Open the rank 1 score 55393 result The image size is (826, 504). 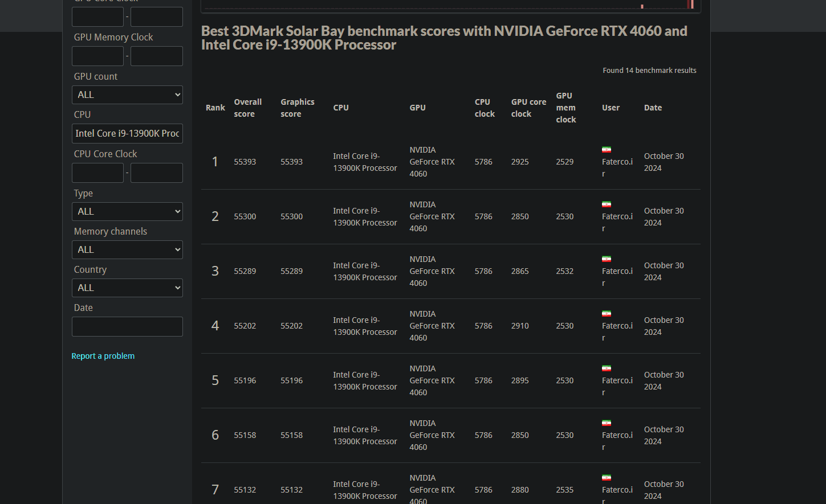245,162
